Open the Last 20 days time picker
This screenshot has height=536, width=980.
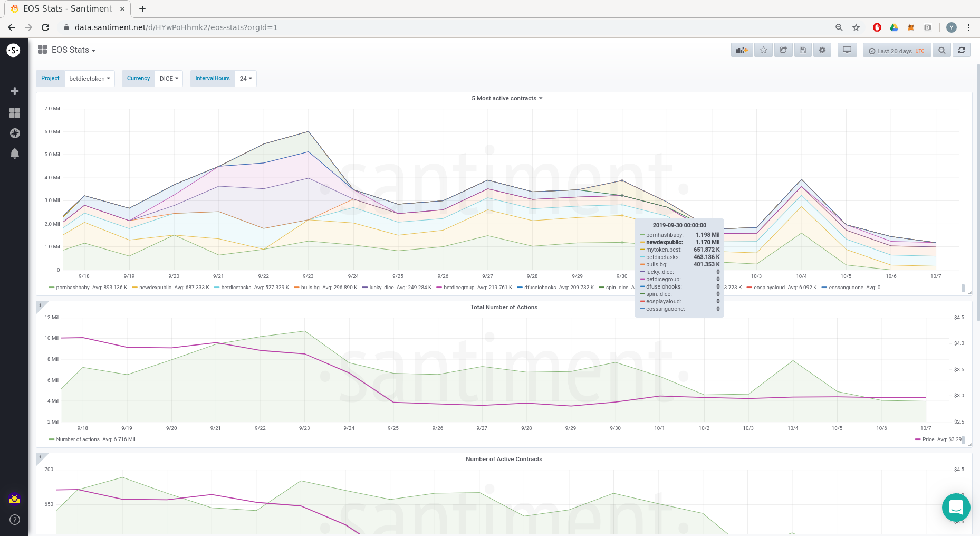pyautogui.click(x=897, y=50)
